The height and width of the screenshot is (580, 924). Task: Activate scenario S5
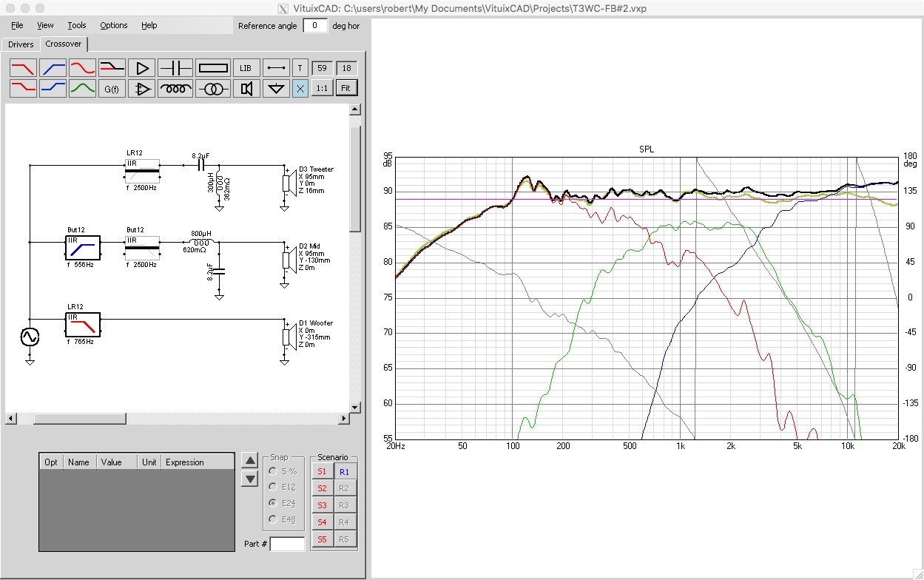click(322, 539)
